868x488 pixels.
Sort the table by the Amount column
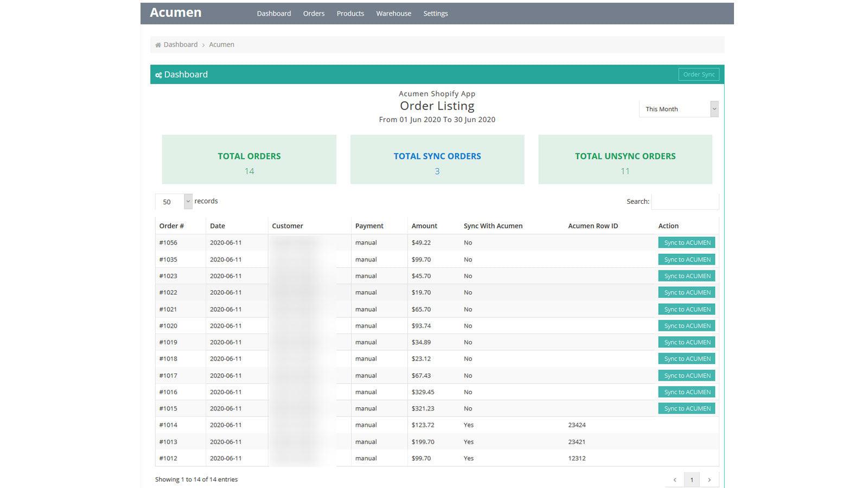[424, 226]
